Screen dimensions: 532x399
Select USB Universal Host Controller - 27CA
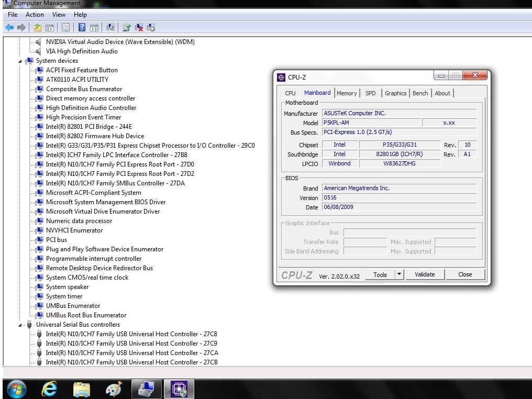[x=132, y=353]
